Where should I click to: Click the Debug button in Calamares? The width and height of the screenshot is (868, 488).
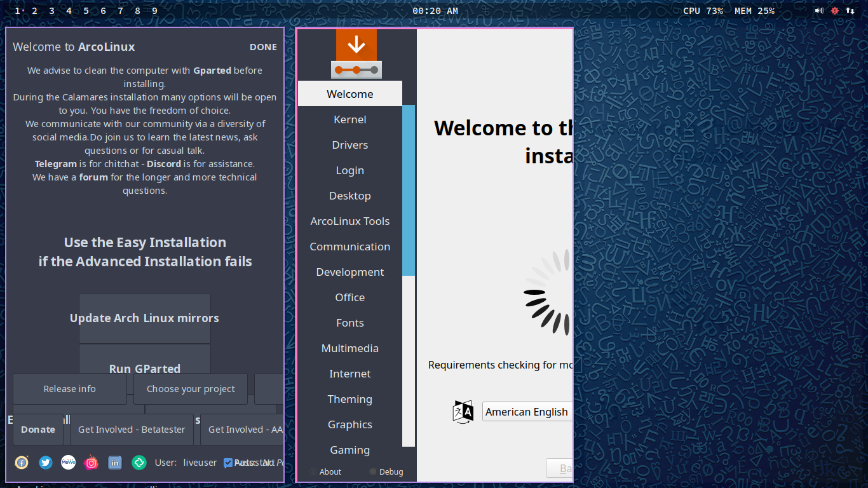pos(386,471)
